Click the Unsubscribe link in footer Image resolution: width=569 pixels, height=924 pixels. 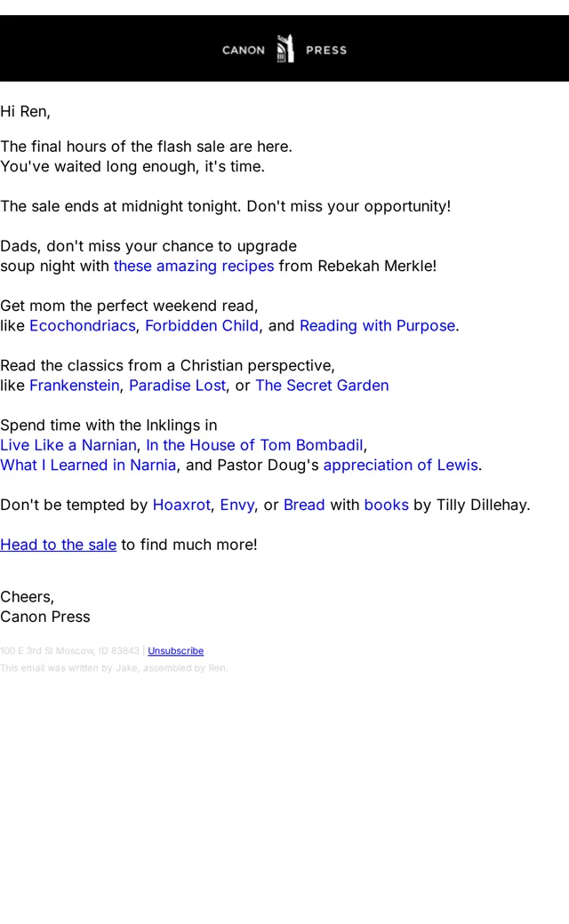tap(176, 650)
